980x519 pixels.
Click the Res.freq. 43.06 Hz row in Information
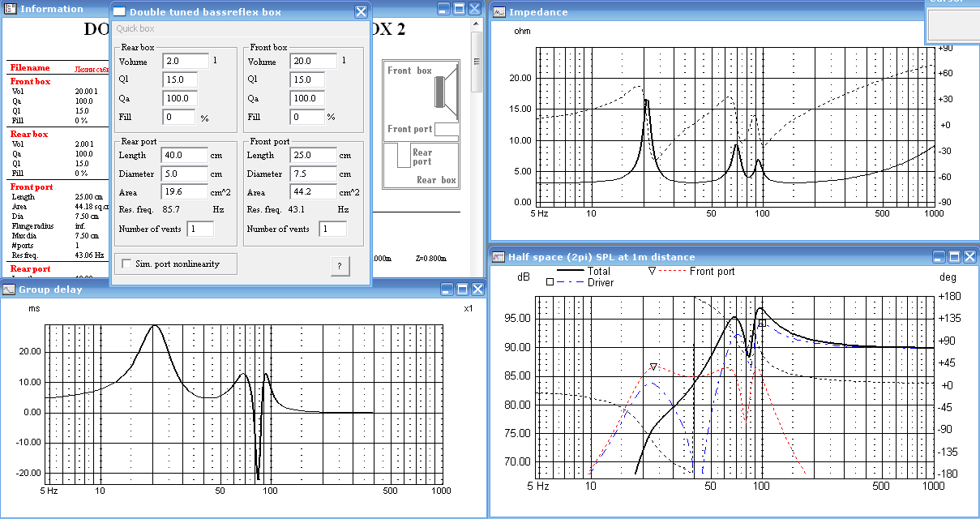(57, 255)
